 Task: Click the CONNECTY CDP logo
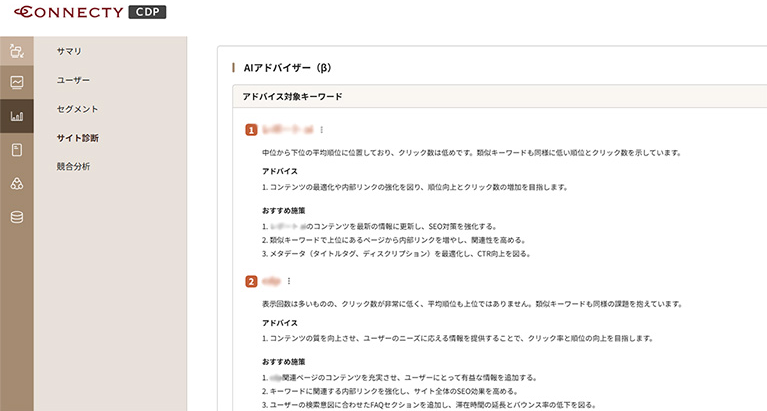(x=90, y=12)
